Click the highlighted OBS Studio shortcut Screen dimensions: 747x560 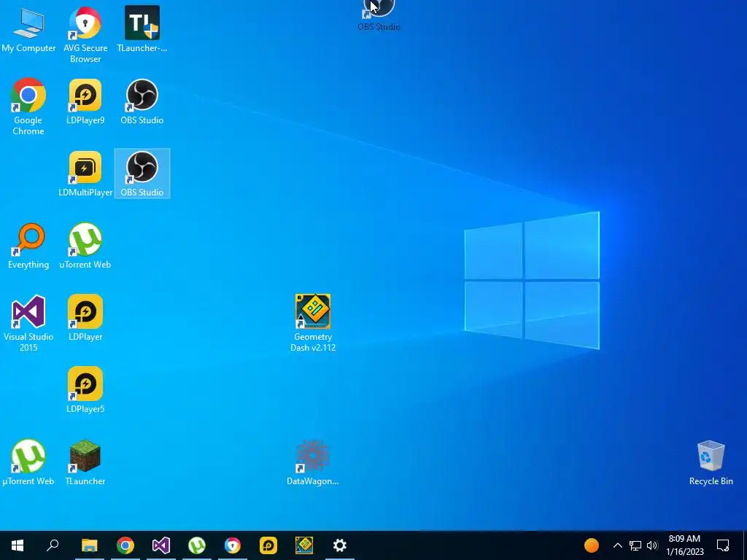click(x=142, y=174)
